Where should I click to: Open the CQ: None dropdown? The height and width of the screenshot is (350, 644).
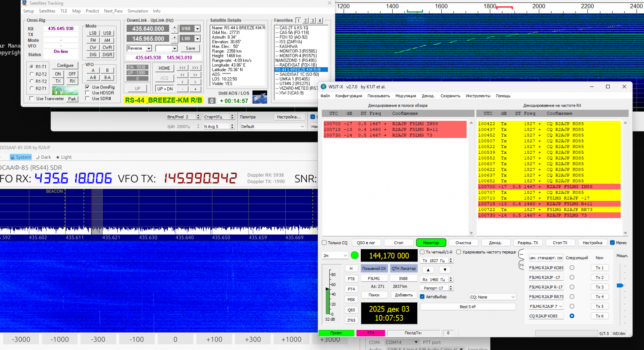492,297
